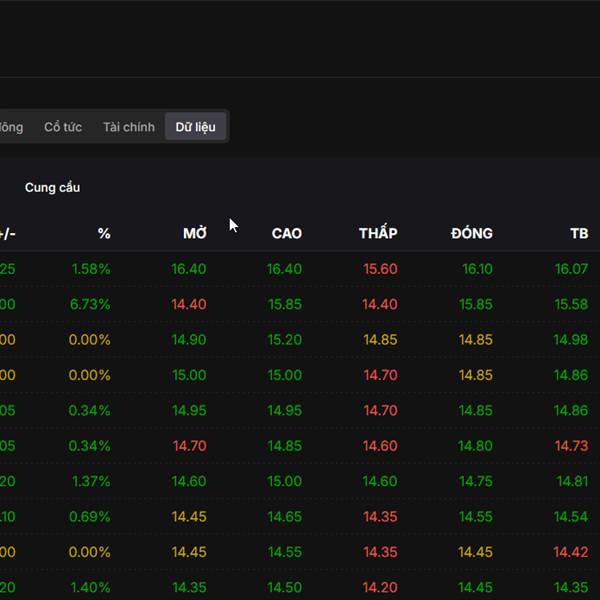Image resolution: width=600 pixels, height=600 pixels.
Task: Select the 15.20 CAO price cell
Action: tap(284, 340)
